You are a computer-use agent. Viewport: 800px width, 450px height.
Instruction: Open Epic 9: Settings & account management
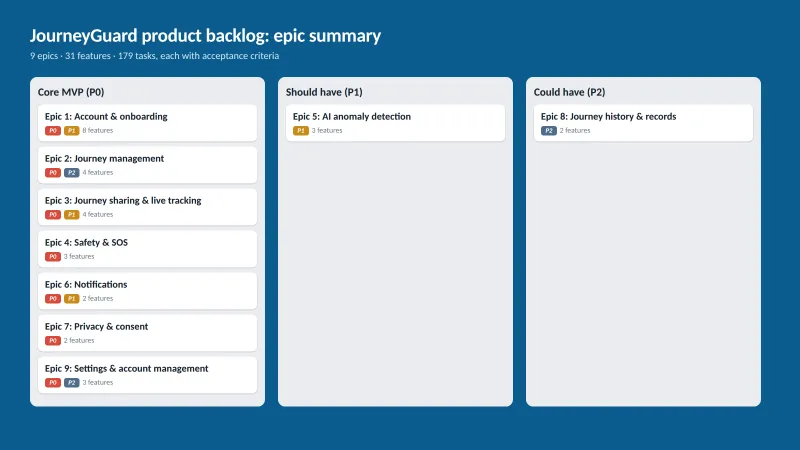coord(147,375)
